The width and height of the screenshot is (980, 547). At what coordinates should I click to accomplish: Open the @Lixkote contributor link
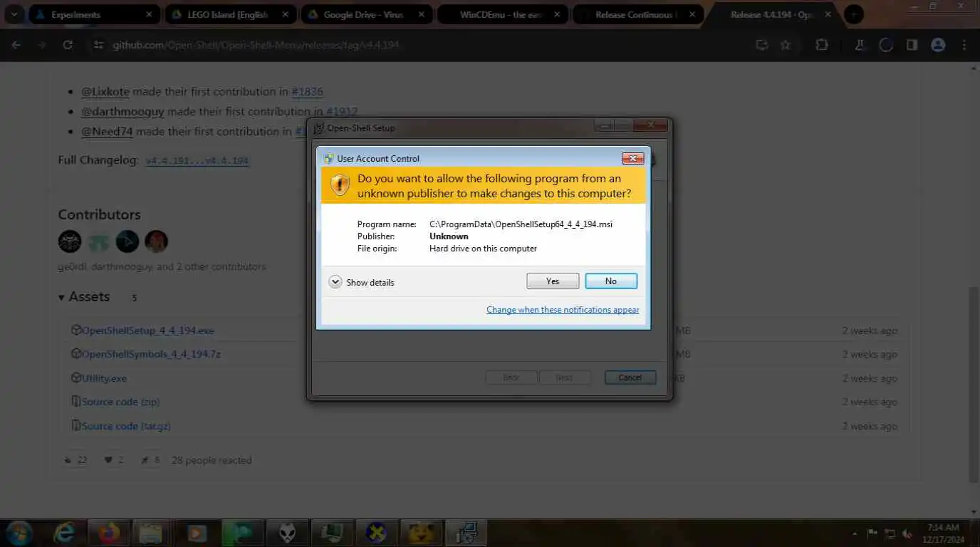(105, 91)
